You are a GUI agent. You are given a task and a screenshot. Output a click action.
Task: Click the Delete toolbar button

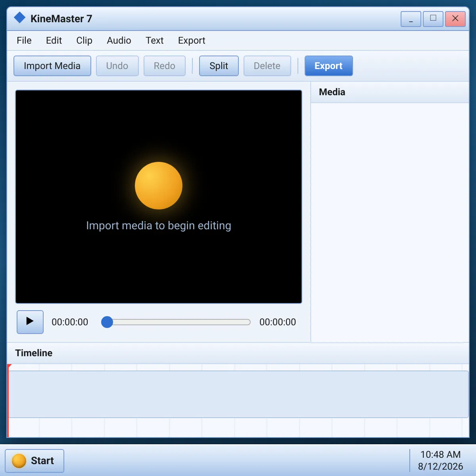pos(267,66)
